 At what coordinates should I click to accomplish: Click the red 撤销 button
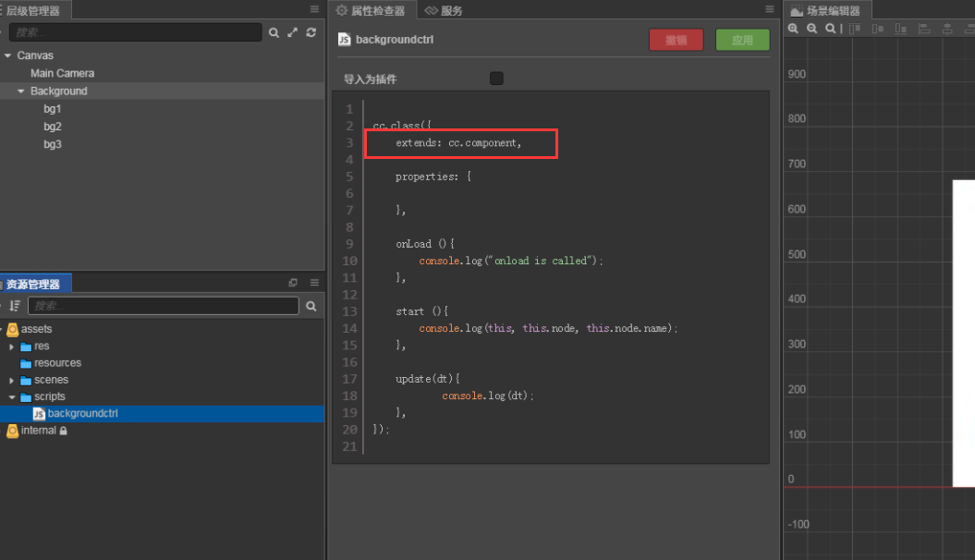click(x=676, y=40)
